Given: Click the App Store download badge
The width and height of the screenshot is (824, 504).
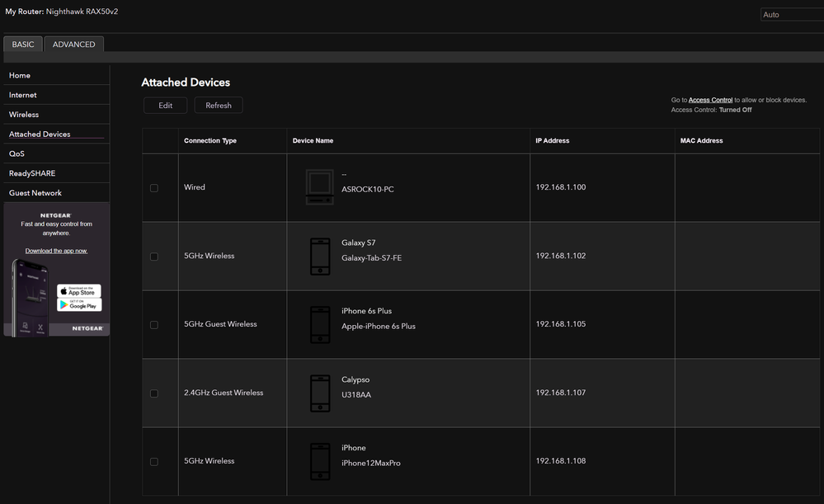Looking at the screenshot, I should pyautogui.click(x=79, y=290).
